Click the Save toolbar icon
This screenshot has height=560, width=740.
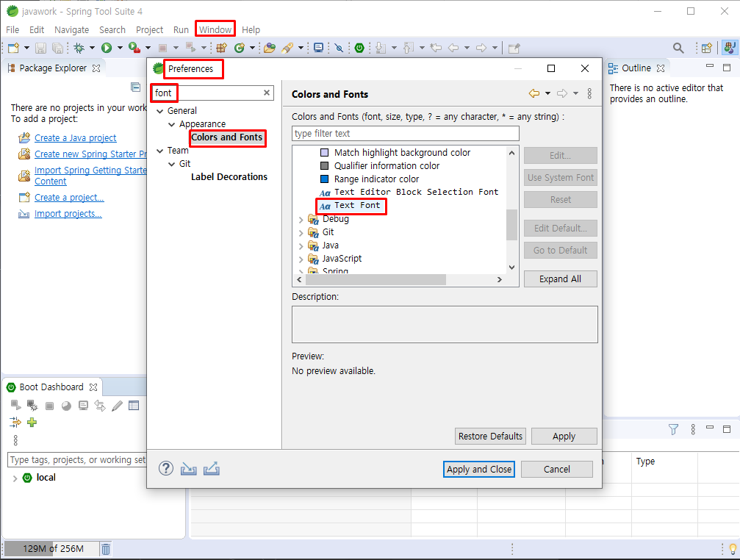coord(40,48)
